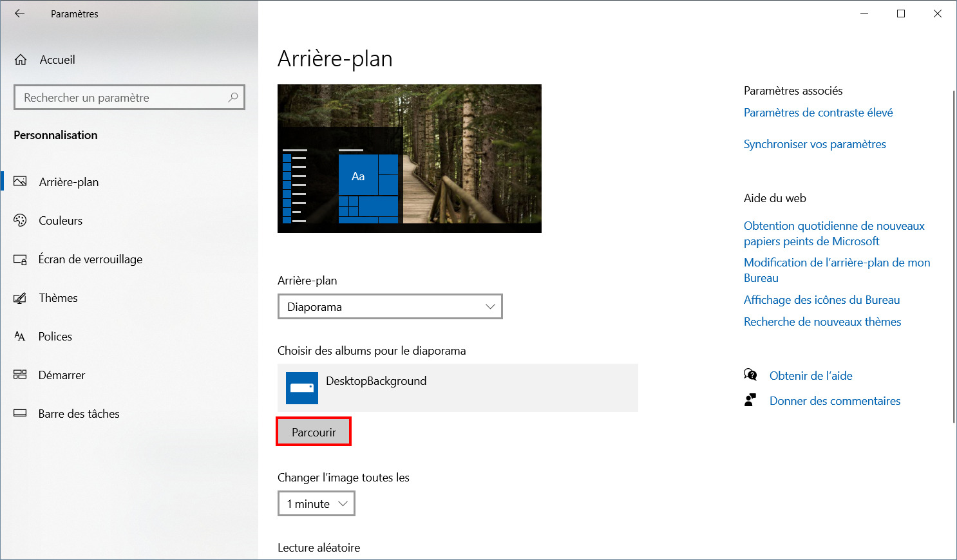
Task: Click Donner des commentaires link
Action: [835, 401]
